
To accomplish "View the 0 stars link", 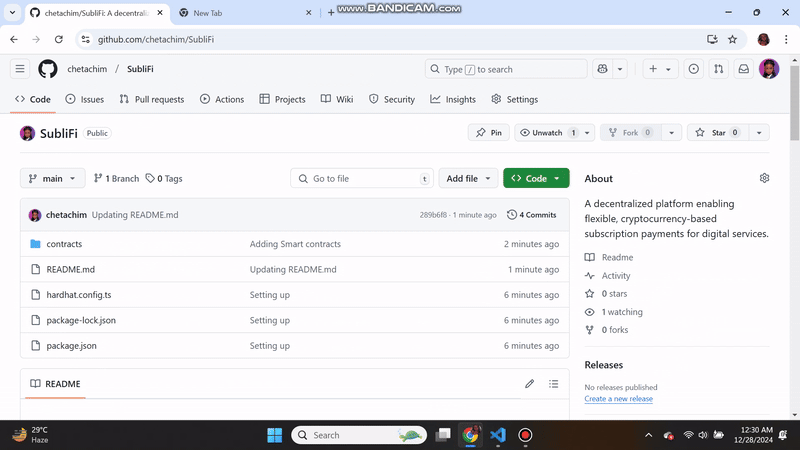I will click(x=614, y=294).
